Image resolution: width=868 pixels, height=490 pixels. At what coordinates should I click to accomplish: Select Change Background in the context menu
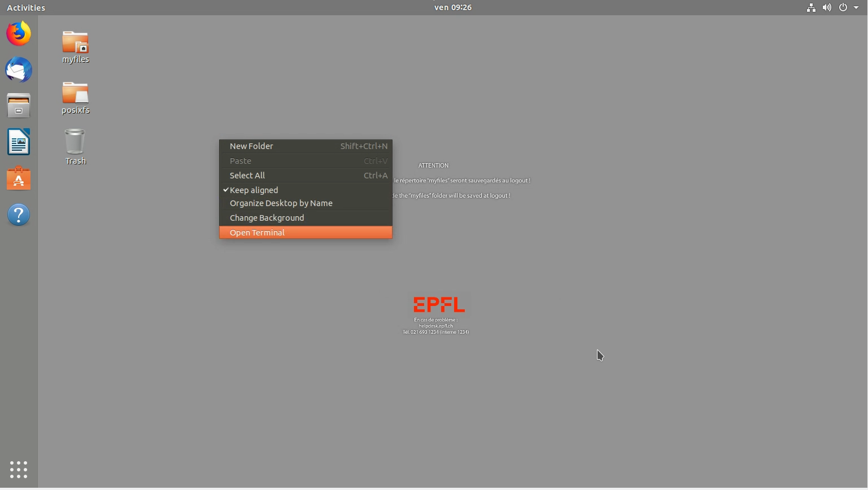click(306, 218)
